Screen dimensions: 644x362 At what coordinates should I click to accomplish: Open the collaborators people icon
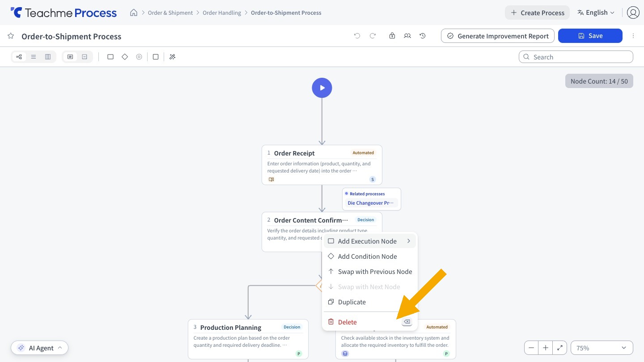pyautogui.click(x=407, y=36)
